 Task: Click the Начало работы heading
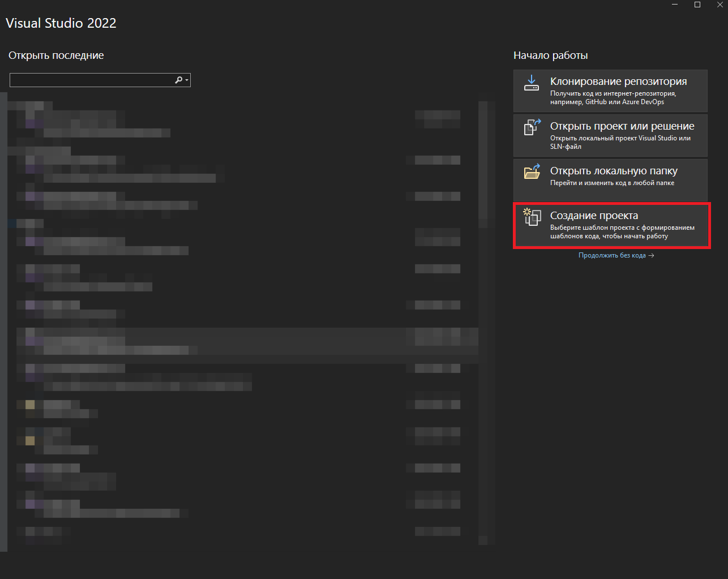(550, 55)
